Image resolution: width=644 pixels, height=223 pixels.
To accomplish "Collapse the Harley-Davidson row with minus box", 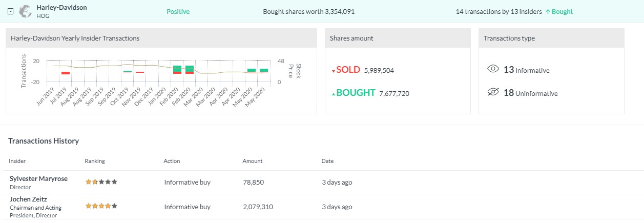I will pyautogui.click(x=10, y=11).
